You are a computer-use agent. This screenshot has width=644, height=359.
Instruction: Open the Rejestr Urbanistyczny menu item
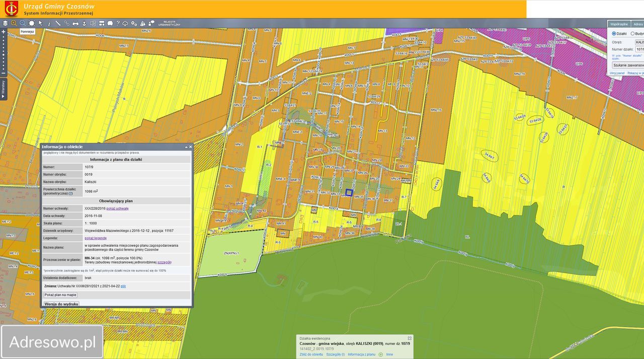click(169, 23)
